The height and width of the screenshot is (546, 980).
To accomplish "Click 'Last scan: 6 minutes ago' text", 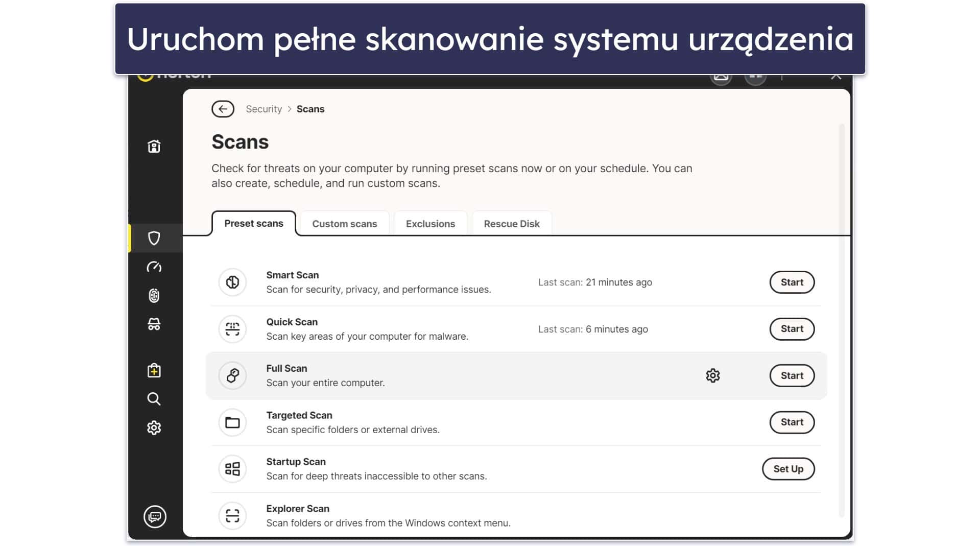I will click(x=593, y=329).
